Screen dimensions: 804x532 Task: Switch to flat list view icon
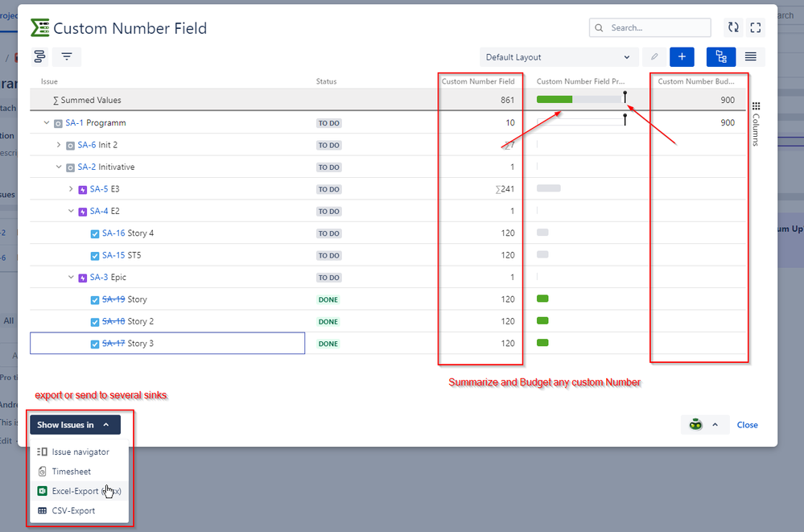(750, 57)
